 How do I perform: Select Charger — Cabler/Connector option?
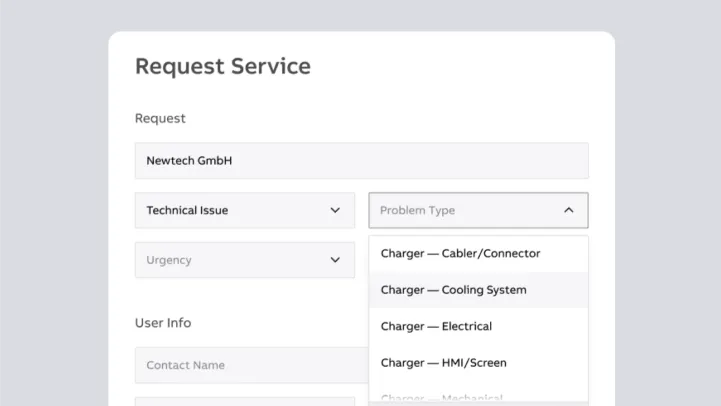pyautogui.click(x=478, y=253)
